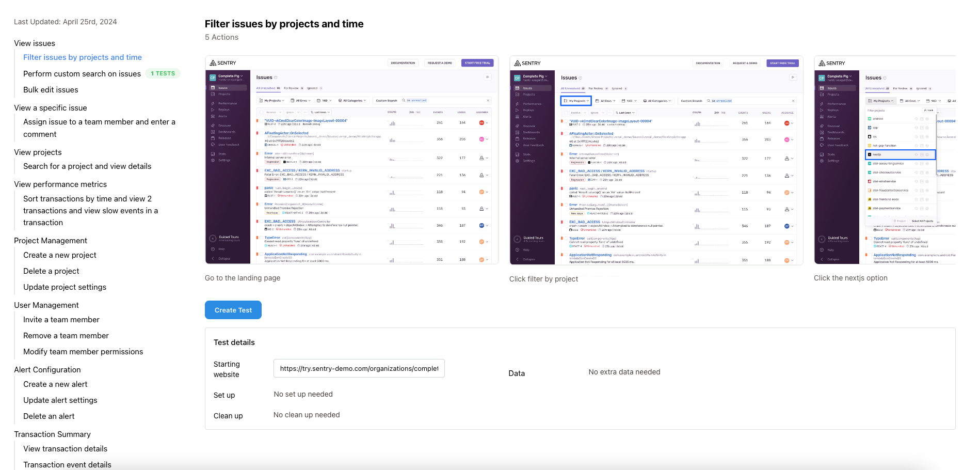Select 'Create a new project'
Image resolution: width=980 pixels, height=470 pixels.
coord(60,255)
